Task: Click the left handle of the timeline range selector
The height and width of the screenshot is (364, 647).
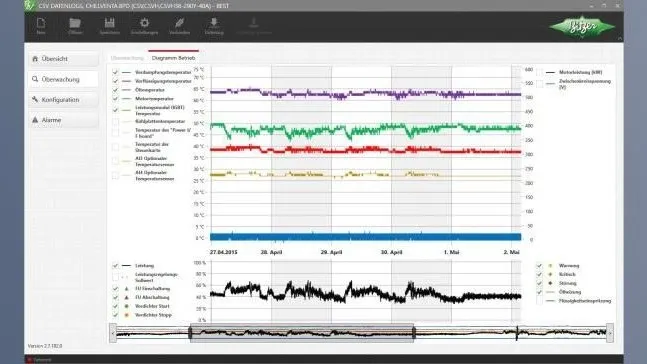Action: pyautogui.click(x=190, y=333)
